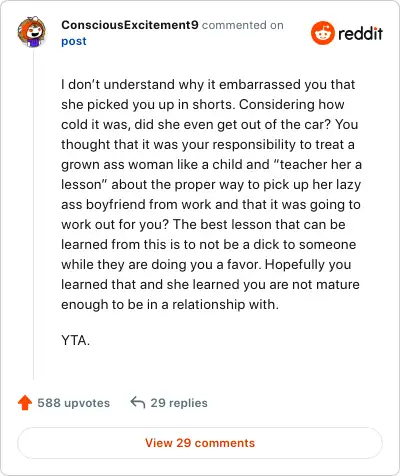The height and width of the screenshot is (476, 400).
Task: Click the reply arrow icon
Action: click(138, 402)
